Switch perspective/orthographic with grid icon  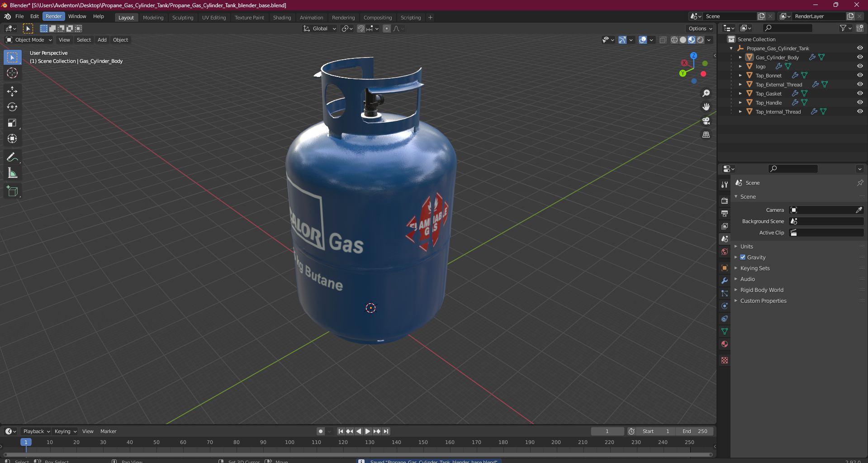[x=706, y=134]
